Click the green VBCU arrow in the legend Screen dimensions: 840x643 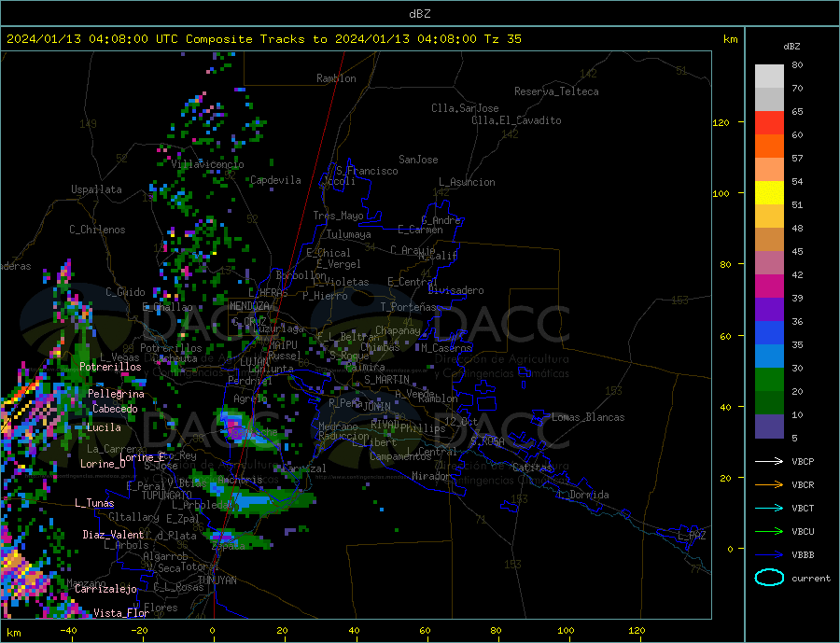769,532
